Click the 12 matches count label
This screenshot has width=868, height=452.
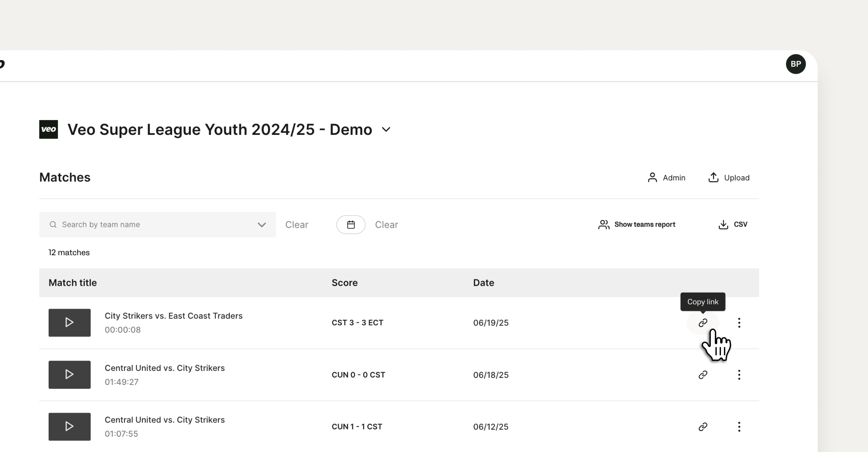69,253
